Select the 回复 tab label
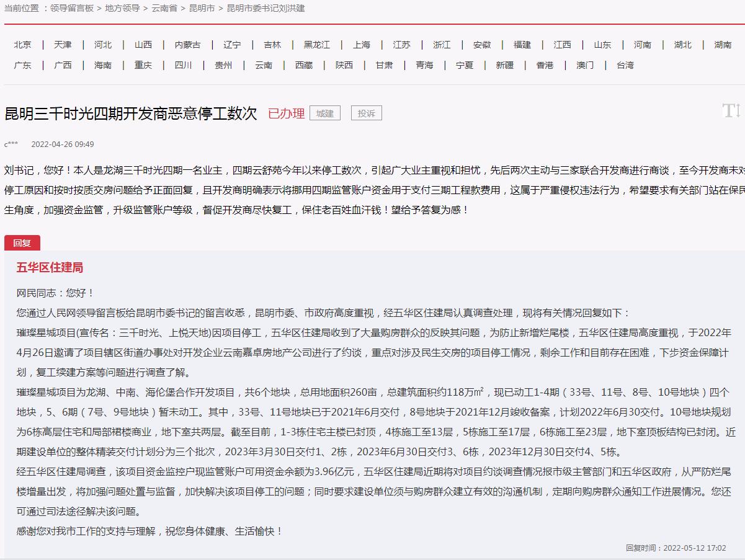 (22, 243)
